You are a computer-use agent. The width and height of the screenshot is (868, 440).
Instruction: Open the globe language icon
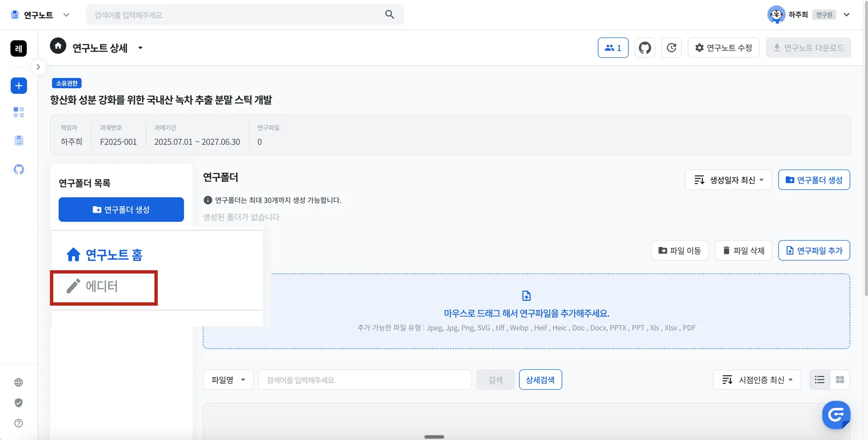tap(19, 383)
